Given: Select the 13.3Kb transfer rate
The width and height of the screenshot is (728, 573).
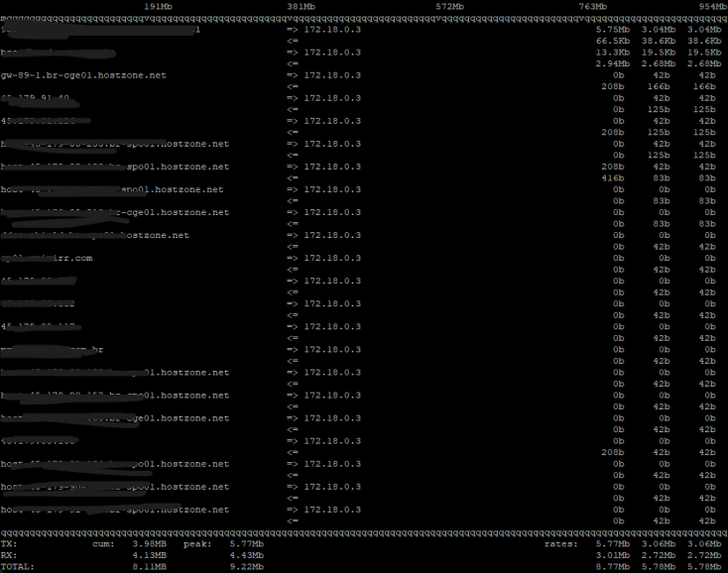Looking at the screenshot, I should click(613, 53).
